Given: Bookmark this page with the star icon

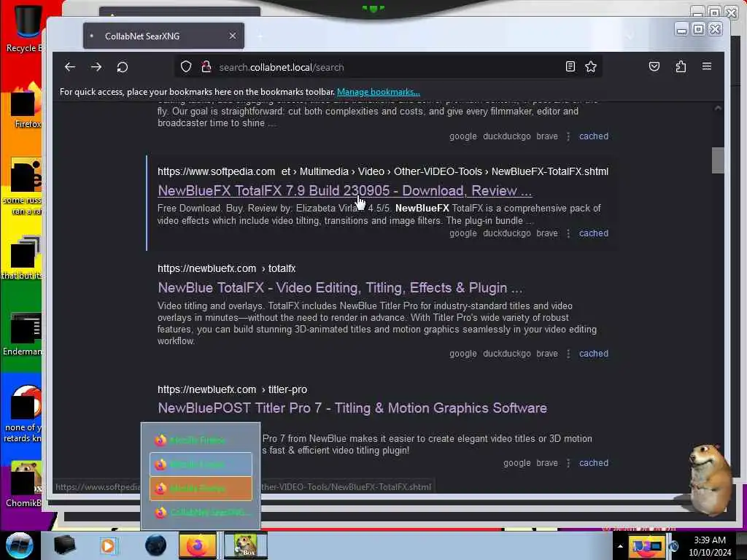Looking at the screenshot, I should click(591, 66).
